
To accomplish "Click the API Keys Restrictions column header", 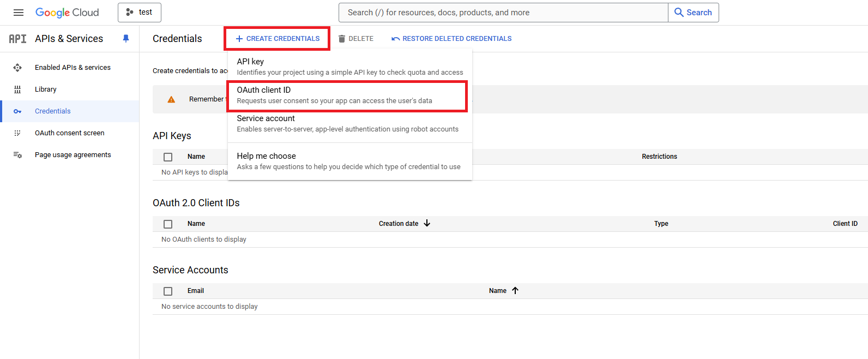I will (x=659, y=157).
